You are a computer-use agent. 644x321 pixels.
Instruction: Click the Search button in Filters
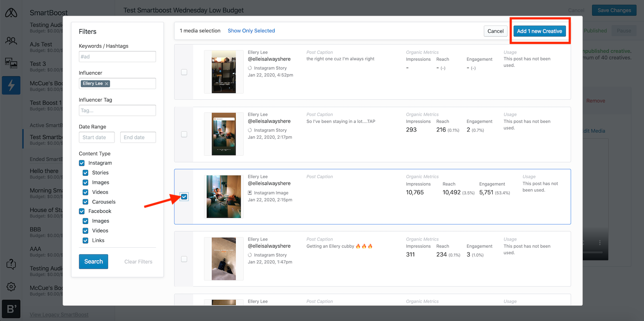(93, 262)
